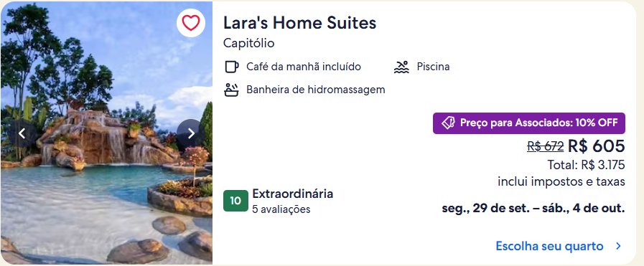Open the waterfall pool photo
Viewport: 644px width, 266px height.
(106, 133)
